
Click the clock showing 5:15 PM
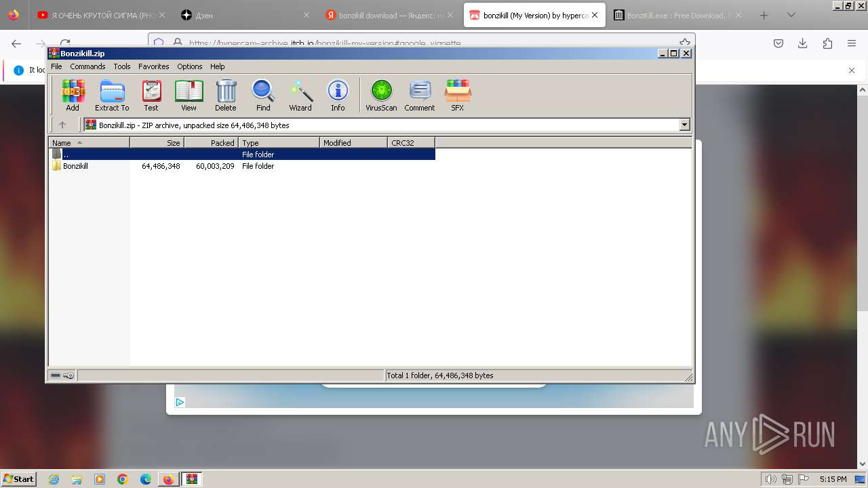pos(833,479)
